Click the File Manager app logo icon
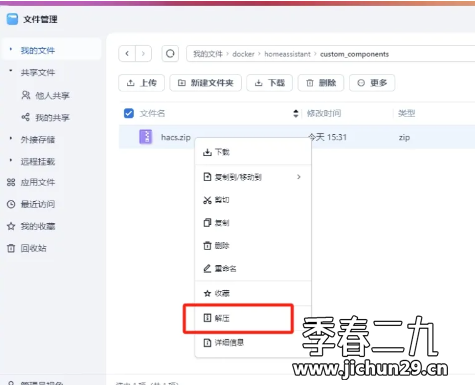Viewport: 475px width, 385px height. pyautogui.click(x=12, y=19)
